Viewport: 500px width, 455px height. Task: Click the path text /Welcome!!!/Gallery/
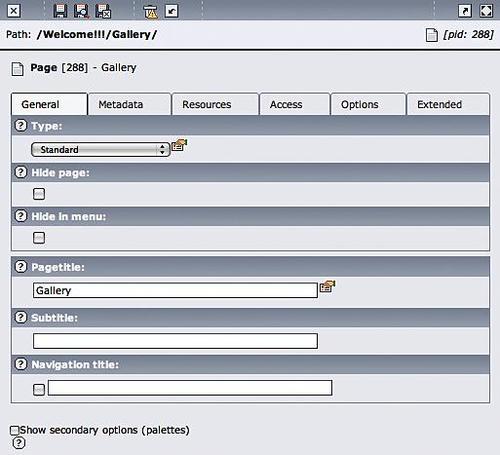coord(97,34)
